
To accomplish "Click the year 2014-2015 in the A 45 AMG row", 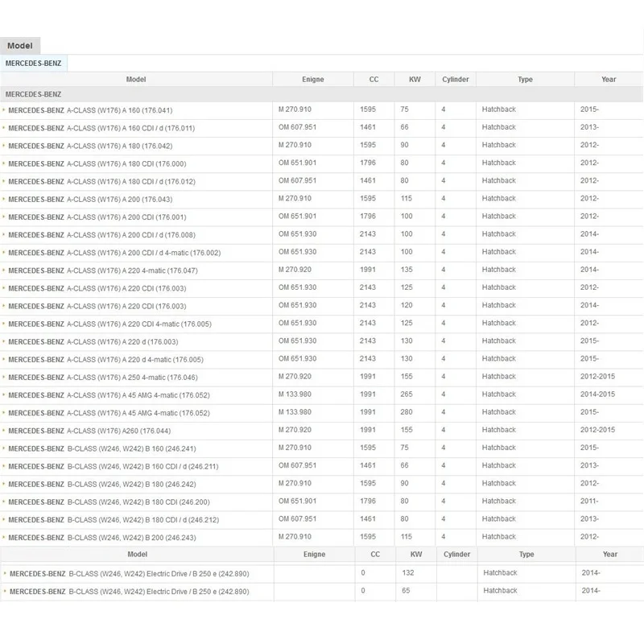I will (597, 394).
